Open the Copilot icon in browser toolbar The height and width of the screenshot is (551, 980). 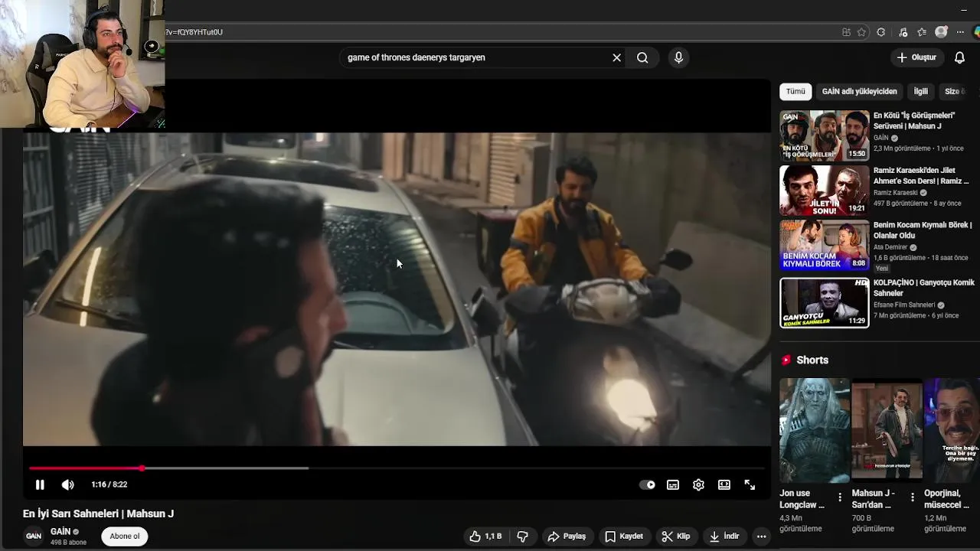pos(977,32)
